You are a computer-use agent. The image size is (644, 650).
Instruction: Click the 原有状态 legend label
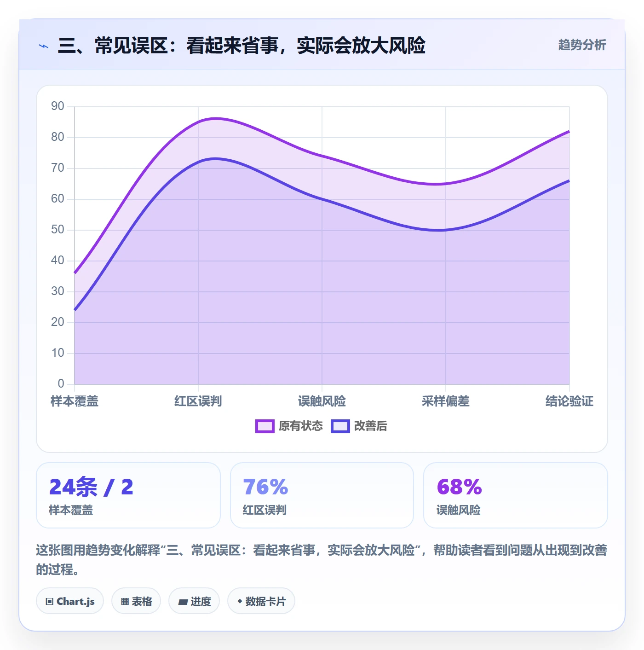pyautogui.click(x=301, y=426)
